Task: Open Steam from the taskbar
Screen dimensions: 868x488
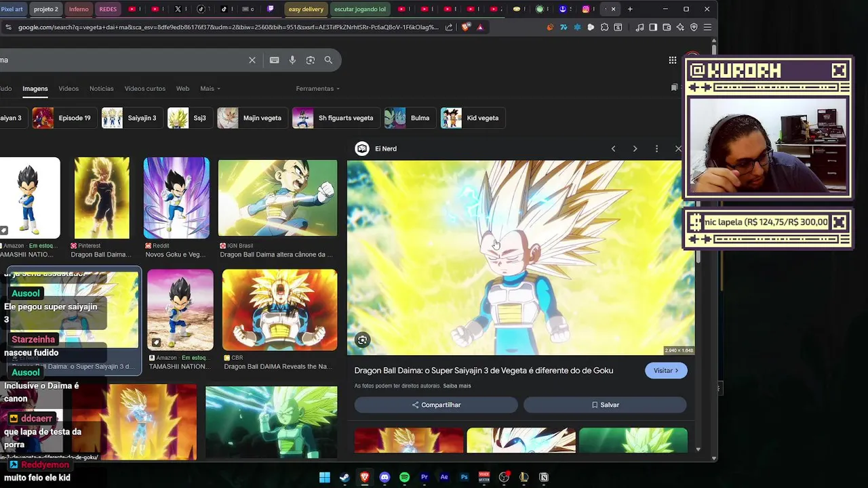Action: pyautogui.click(x=344, y=477)
